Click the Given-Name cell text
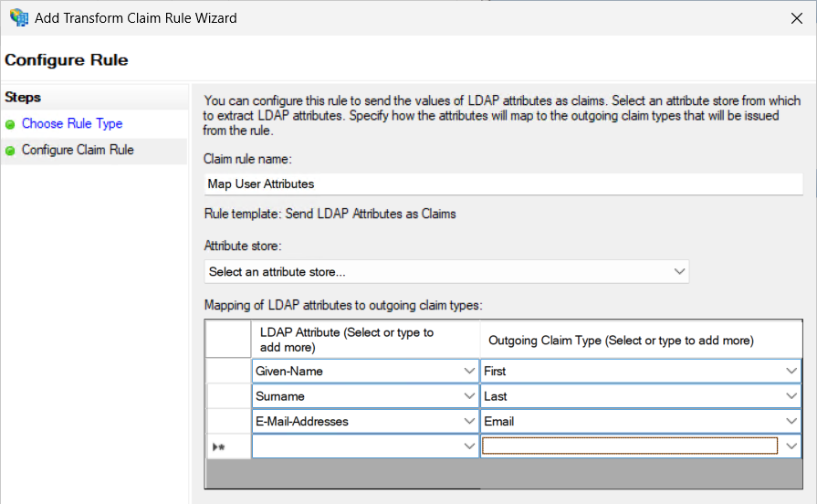 [289, 371]
